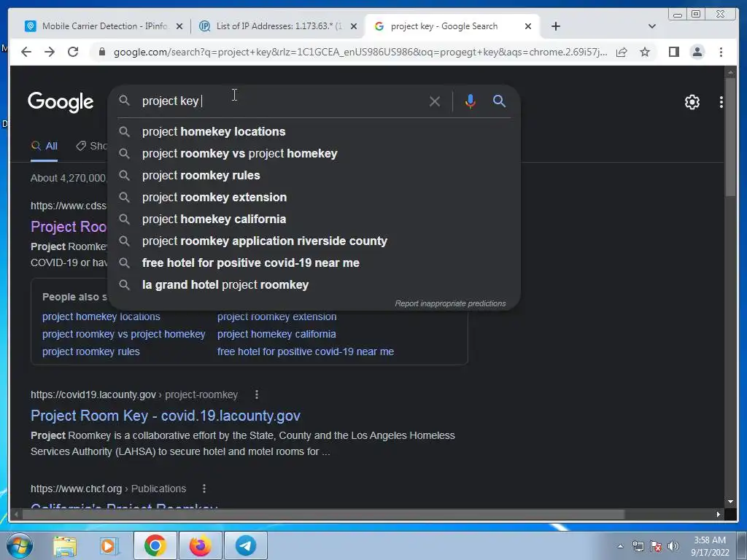
Task: Show hidden tray icons arrow
Action: point(620,546)
